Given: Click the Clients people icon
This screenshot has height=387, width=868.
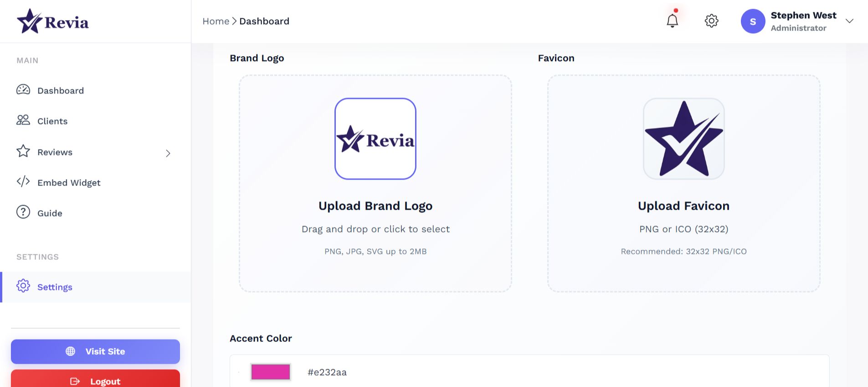Looking at the screenshot, I should pyautogui.click(x=23, y=120).
